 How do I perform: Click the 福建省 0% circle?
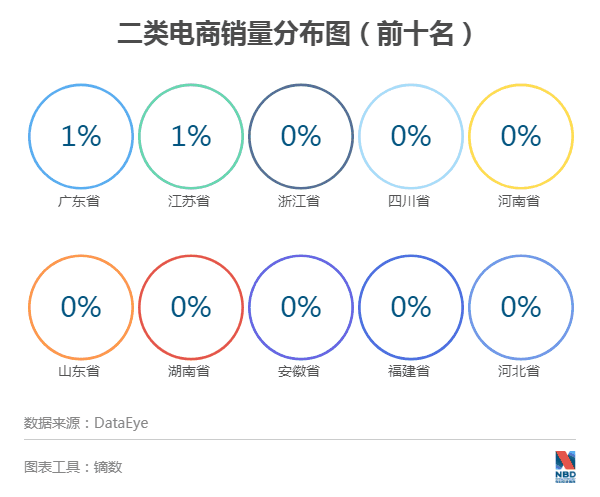pos(411,307)
